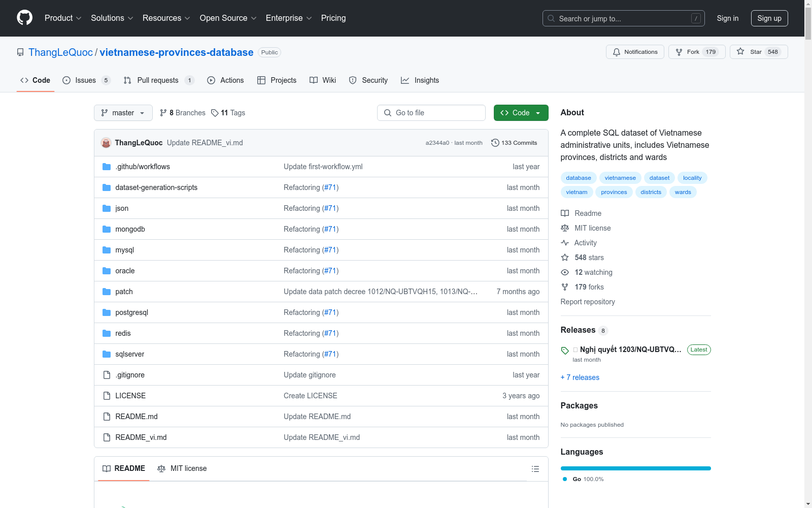This screenshot has height=508, width=812.
Task: Open the README.md file name
Action: (x=137, y=417)
